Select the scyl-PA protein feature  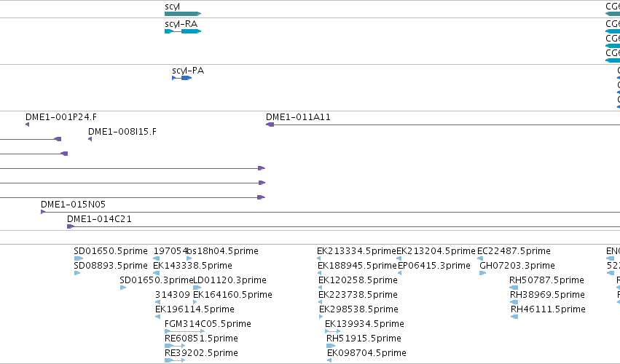(182, 78)
